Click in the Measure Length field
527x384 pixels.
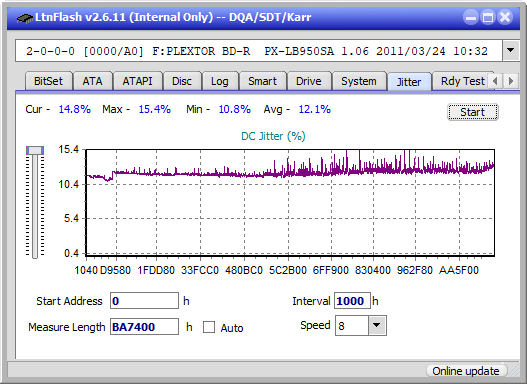click(x=145, y=327)
